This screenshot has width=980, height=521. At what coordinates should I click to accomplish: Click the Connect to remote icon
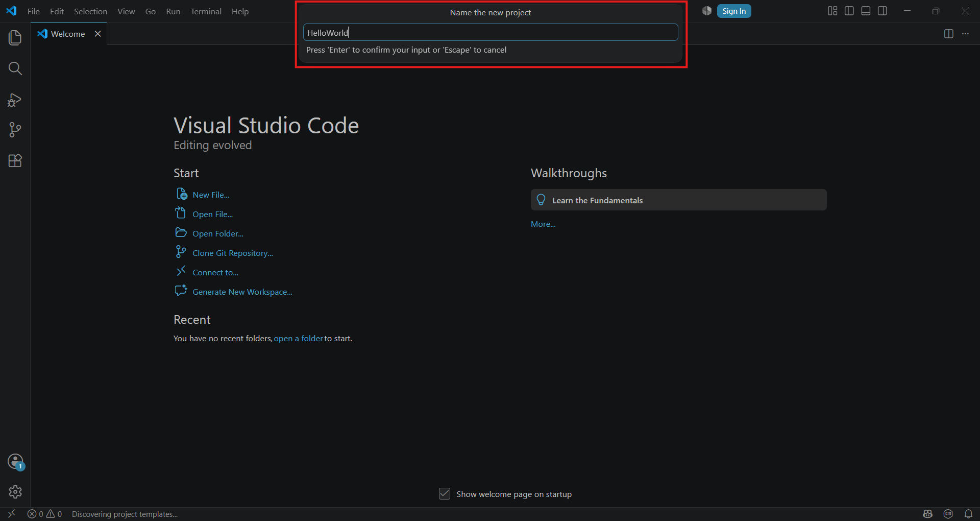[181, 271]
